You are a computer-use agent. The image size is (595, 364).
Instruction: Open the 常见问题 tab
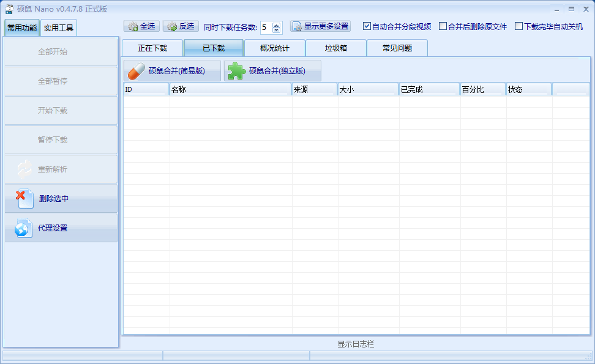[397, 48]
